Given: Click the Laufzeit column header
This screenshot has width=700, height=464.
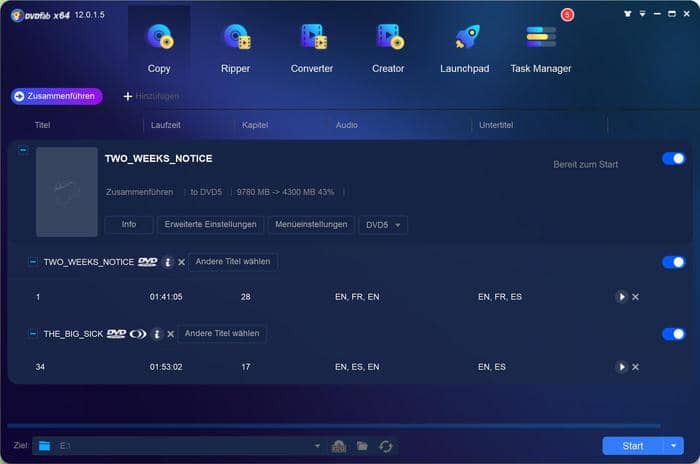Looking at the screenshot, I should click(166, 125).
